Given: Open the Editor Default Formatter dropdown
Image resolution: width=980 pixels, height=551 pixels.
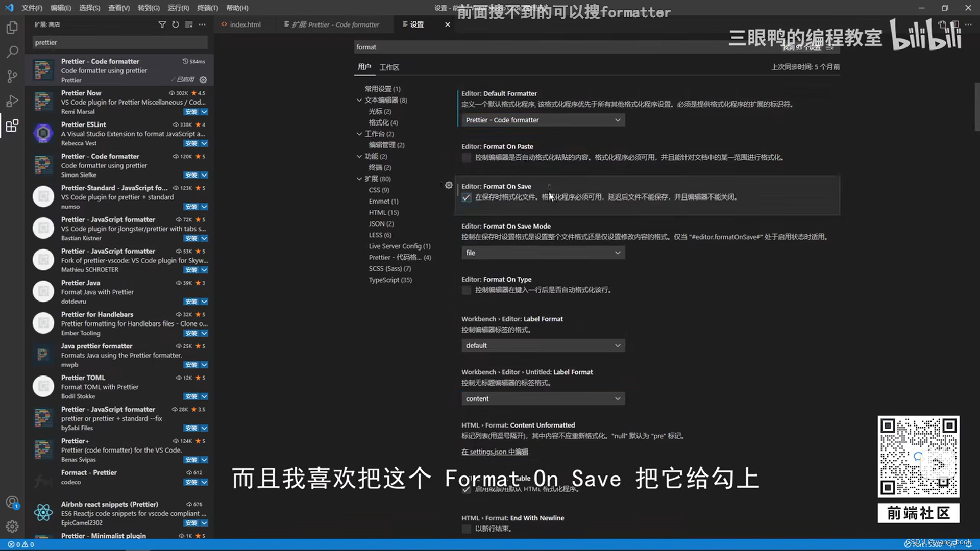Looking at the screenshot, I should [x=543, y=120].
